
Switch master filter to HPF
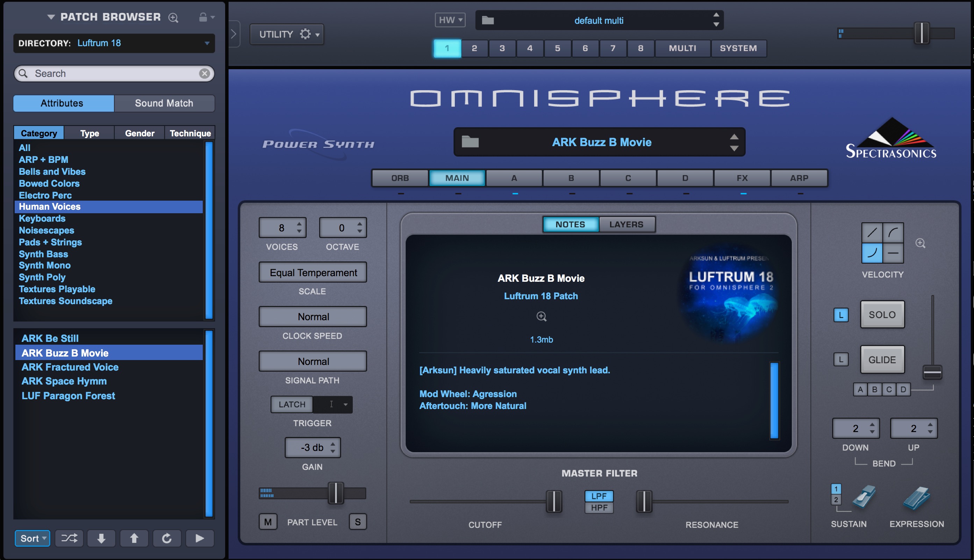[x=599, y=508]
